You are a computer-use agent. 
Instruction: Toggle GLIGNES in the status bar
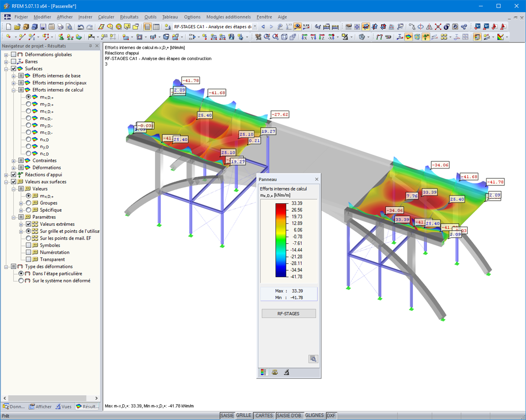click(x=315, y=416)
